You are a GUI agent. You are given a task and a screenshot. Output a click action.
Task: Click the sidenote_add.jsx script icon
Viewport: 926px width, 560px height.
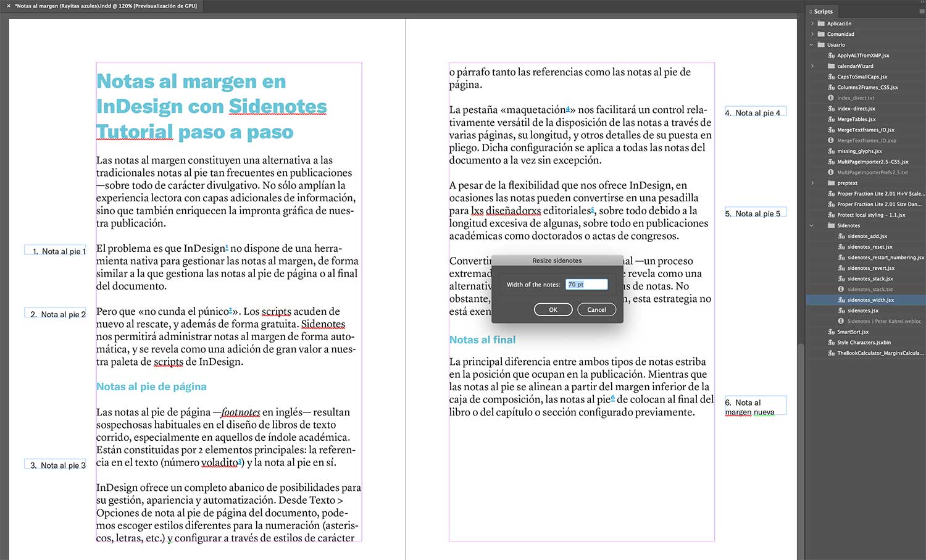(841, 236)
